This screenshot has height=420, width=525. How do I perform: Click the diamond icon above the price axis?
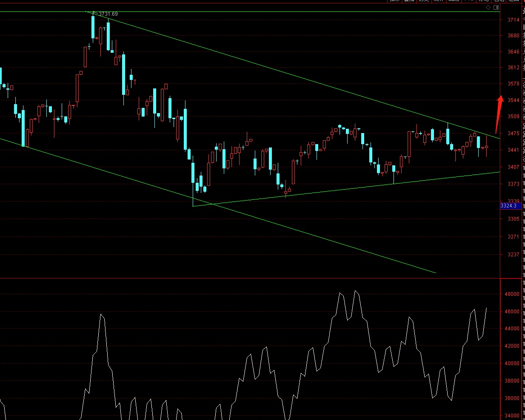point(488,8)
